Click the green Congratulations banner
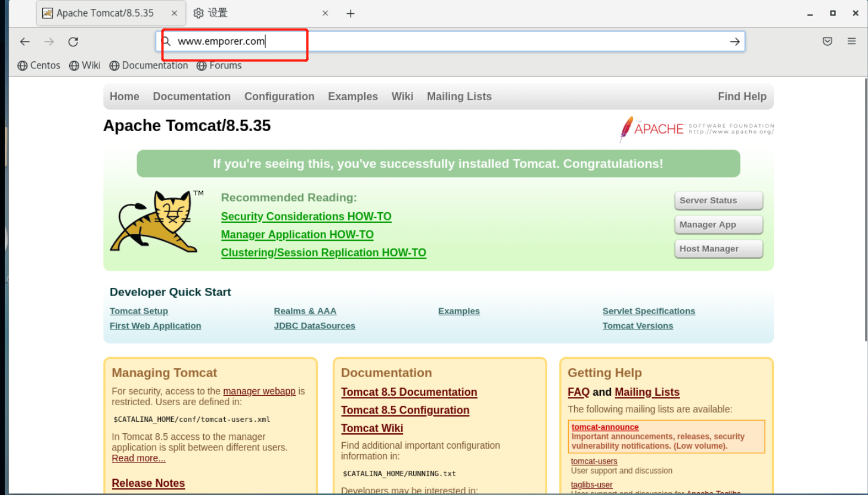The image size is (868, 497). 438,164
